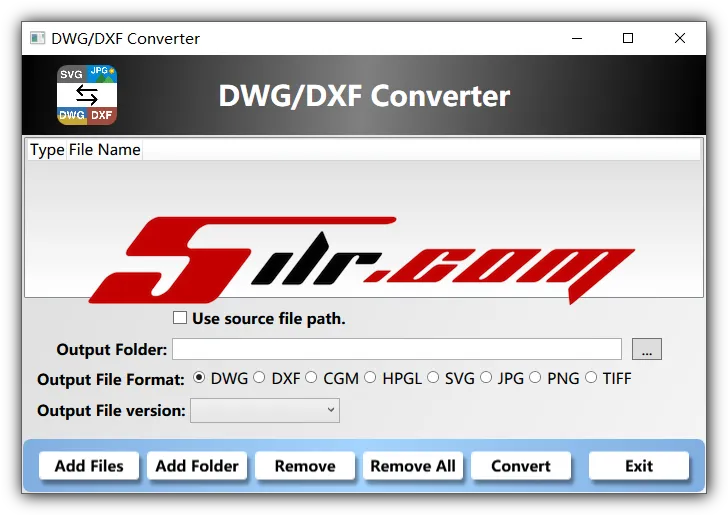
Task: Select DWG output format radio button
Action: (199, 377)
